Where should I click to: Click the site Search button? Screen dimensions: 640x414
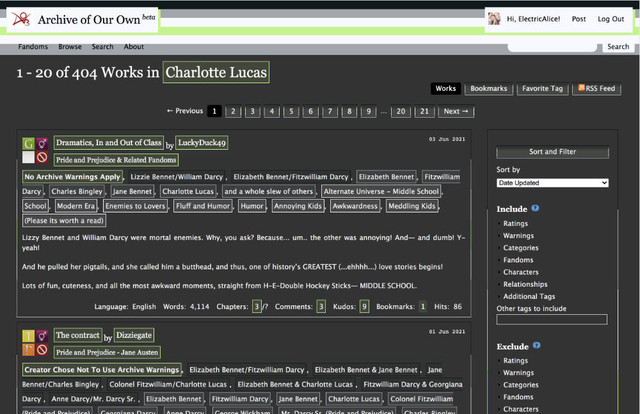[x=618, y=47]
